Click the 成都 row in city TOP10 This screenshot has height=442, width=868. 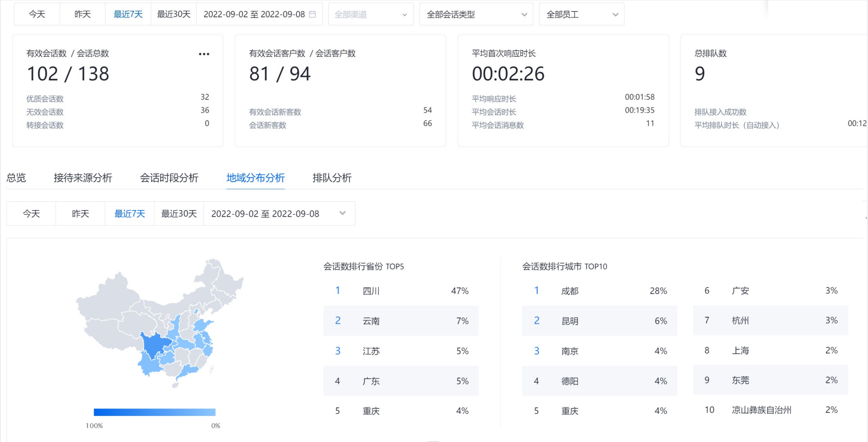tap(599, 291)
